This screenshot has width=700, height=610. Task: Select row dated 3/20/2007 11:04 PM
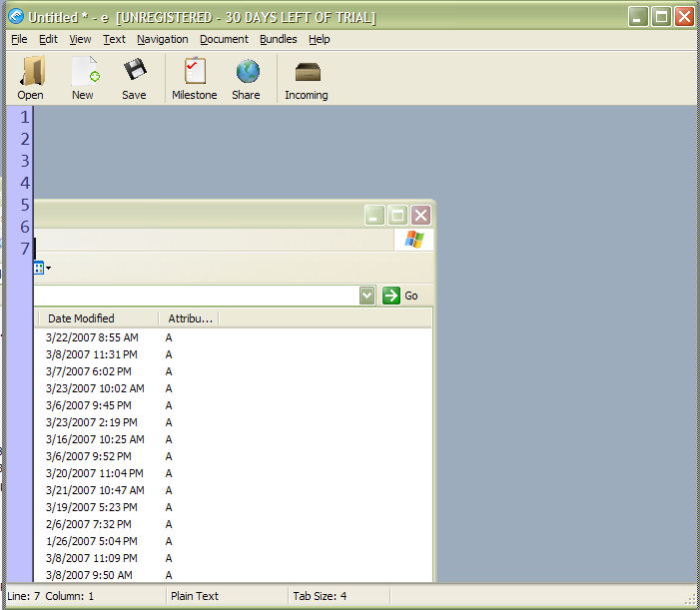pos(95,473)
